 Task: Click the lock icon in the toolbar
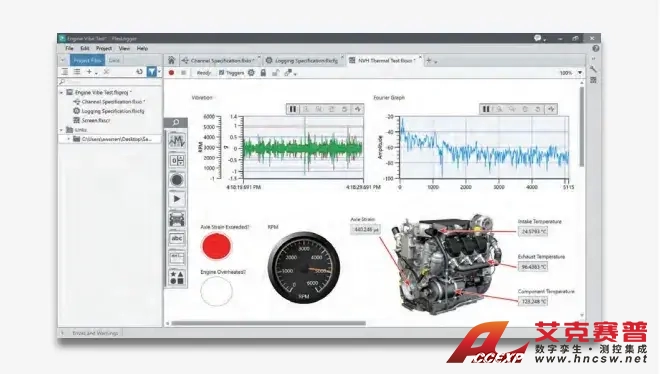pos(263,73)
